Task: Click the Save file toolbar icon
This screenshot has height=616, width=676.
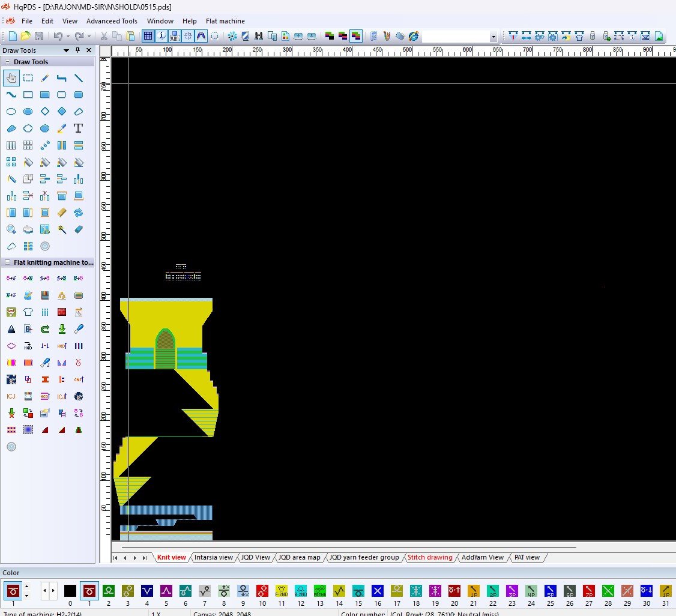Action: (38, 36)
